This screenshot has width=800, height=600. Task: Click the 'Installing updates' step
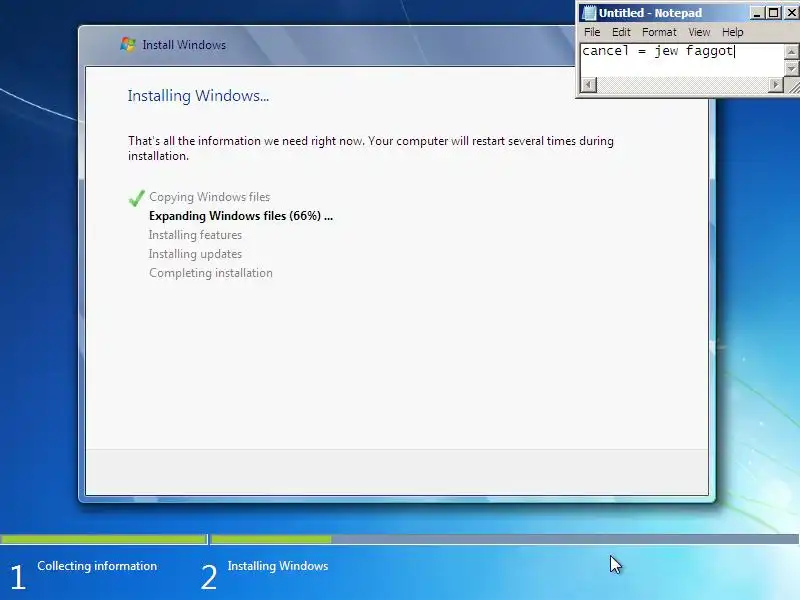(x=195, y=254)
